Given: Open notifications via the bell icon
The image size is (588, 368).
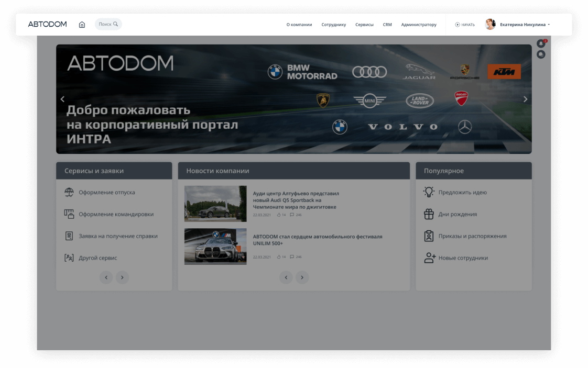Looking at the screenshot, I should tap(541, 43).
